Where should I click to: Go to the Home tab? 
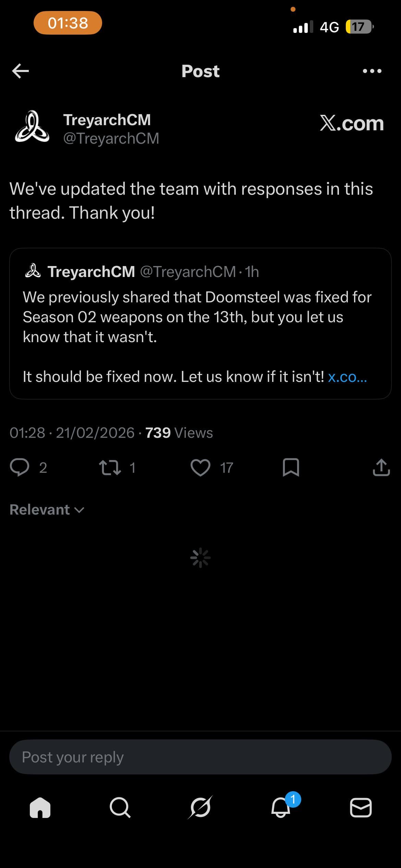(40, 808)
